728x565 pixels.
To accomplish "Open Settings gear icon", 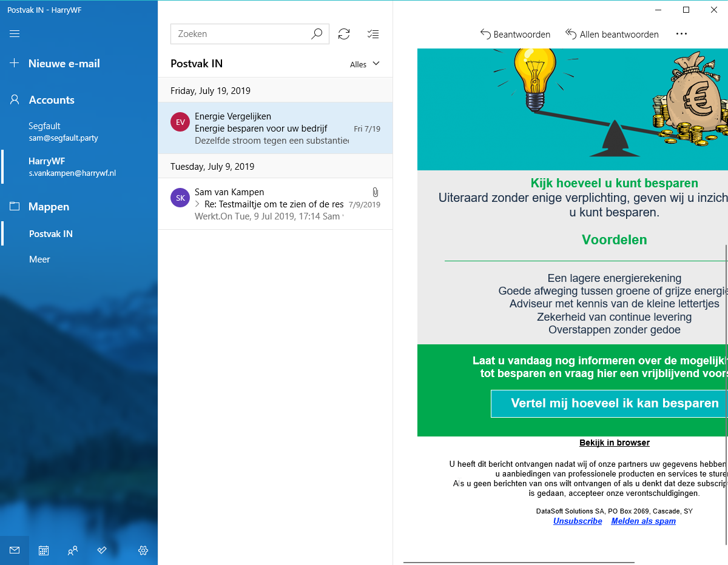I will click(x=143, y=550).
